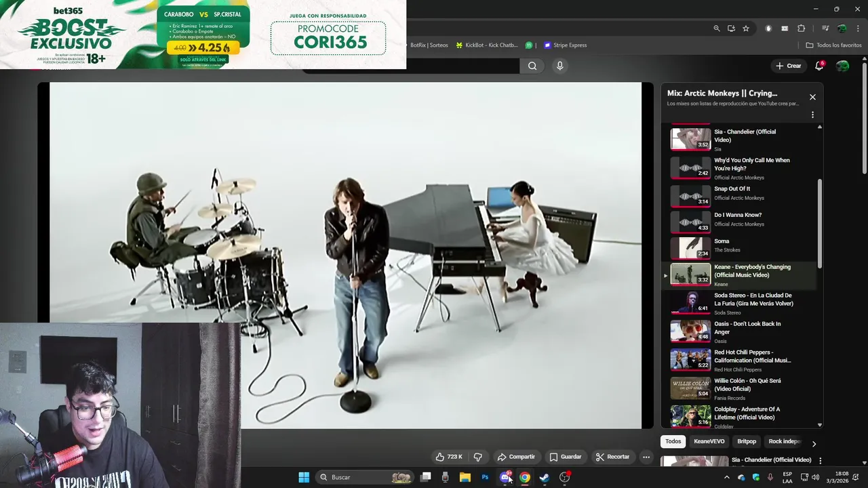
Task: Click the playlist panel scrollbar thumb
Action: [819, 224]
